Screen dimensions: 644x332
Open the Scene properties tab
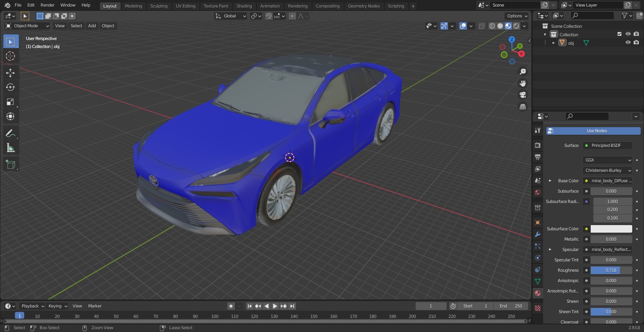click(x=537, y=180)
